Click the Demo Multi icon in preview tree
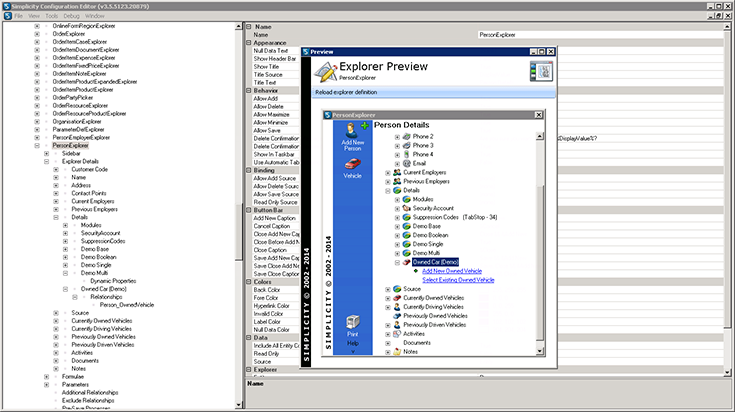 [406, 253]
